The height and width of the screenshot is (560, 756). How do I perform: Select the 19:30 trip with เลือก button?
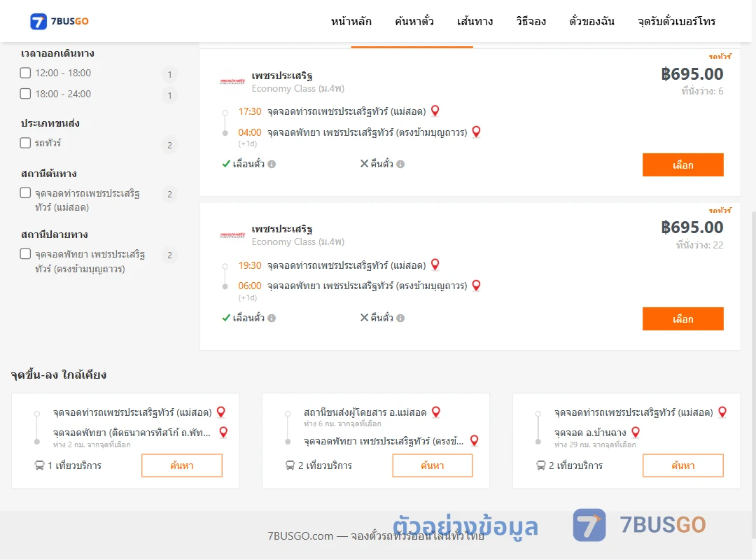[x=682, y=318]
